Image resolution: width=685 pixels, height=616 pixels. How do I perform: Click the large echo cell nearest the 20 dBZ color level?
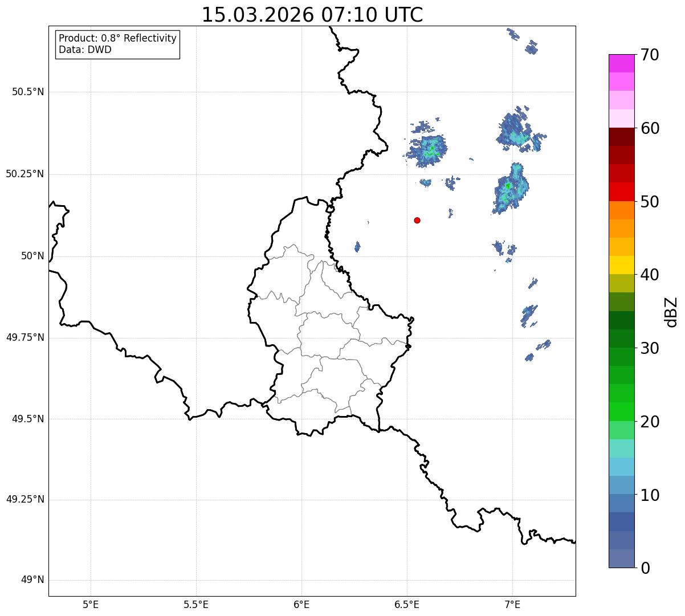(510, 188)
